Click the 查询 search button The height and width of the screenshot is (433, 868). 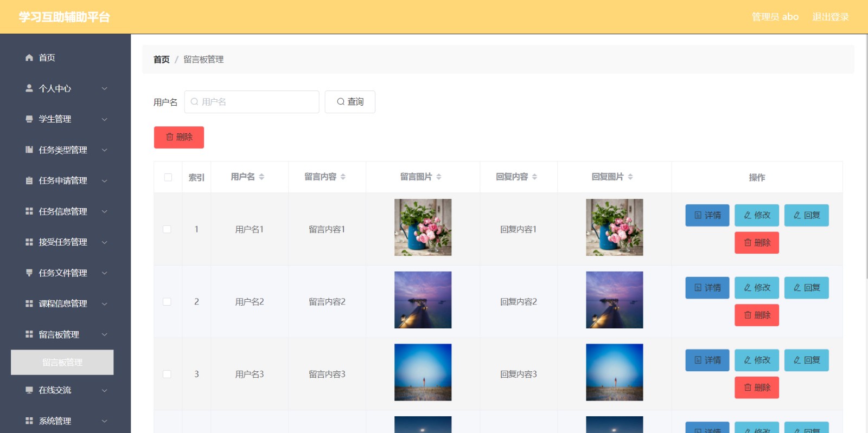point(350,102)
